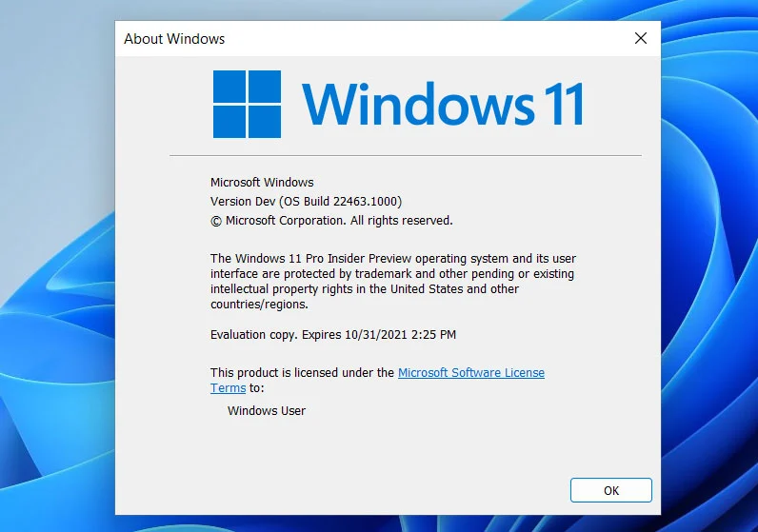Click the Windows 11 logo icon
Viewport: 758px width, 532px height.
(247, 105)
